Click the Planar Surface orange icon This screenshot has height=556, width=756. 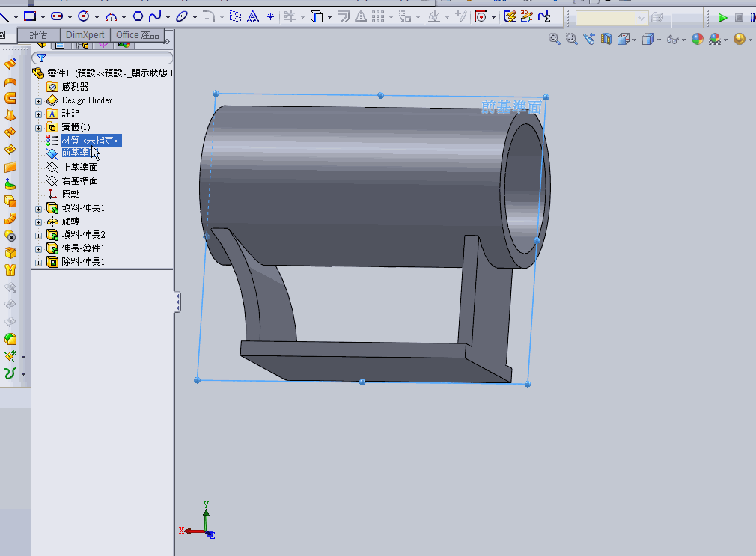click(10, 168)
